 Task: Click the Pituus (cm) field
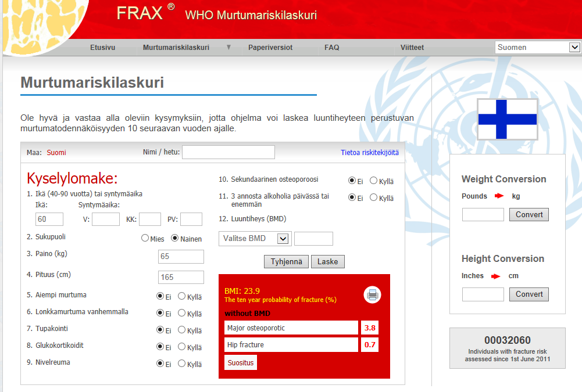click(181, 278)
